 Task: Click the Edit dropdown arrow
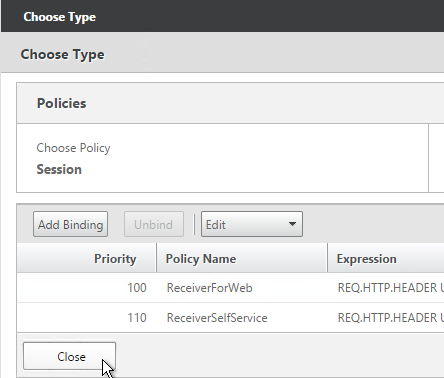[292, 224]
